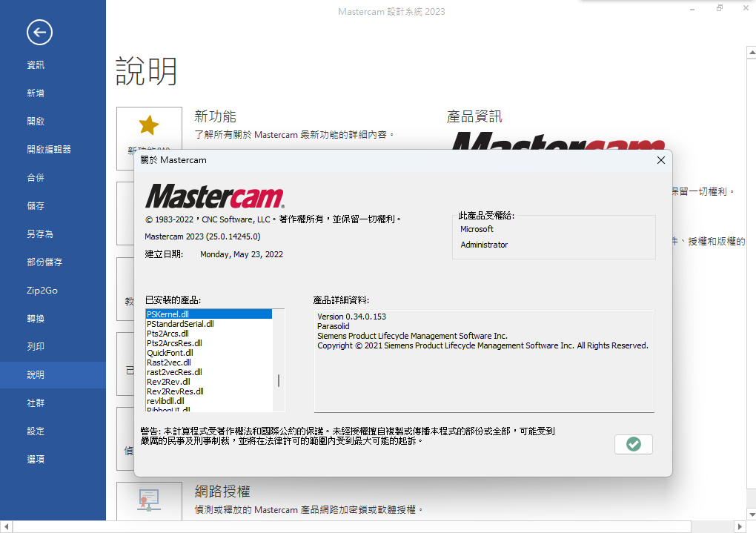Select 轉換 in the sidebar

36,318
